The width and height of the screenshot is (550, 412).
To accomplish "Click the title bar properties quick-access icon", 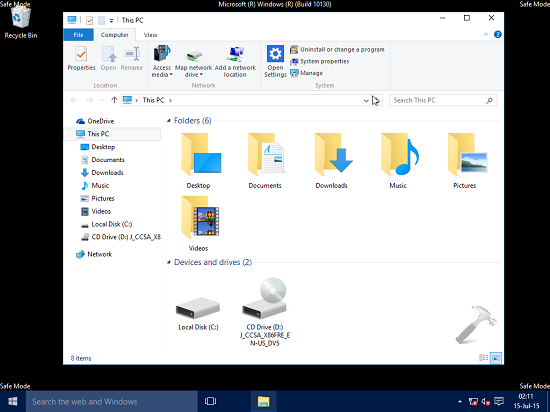I will point(89,20).
